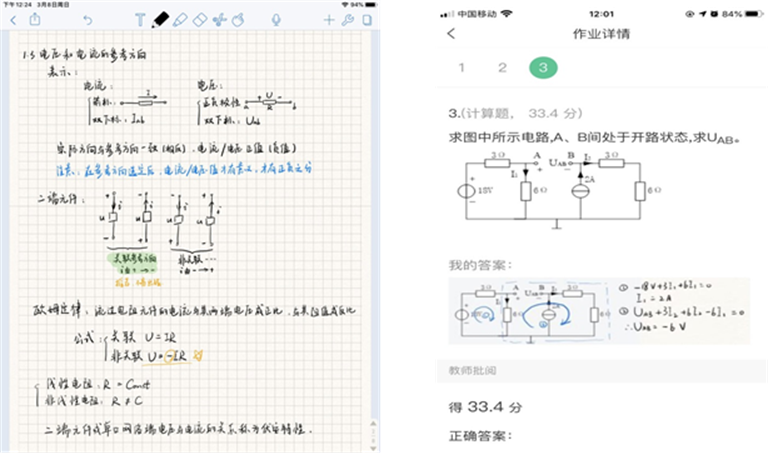The width and height of the screenshot is (768, 453).
Task: Switch to question 2 tab
Action: point(502,68)
